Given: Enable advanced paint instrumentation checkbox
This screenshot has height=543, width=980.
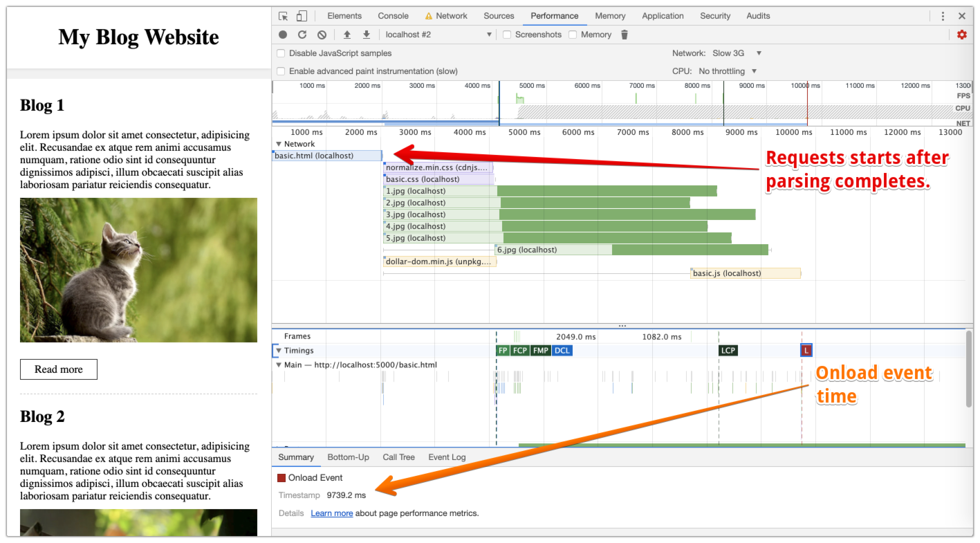Looking at the screenshot, I should 281,71.
